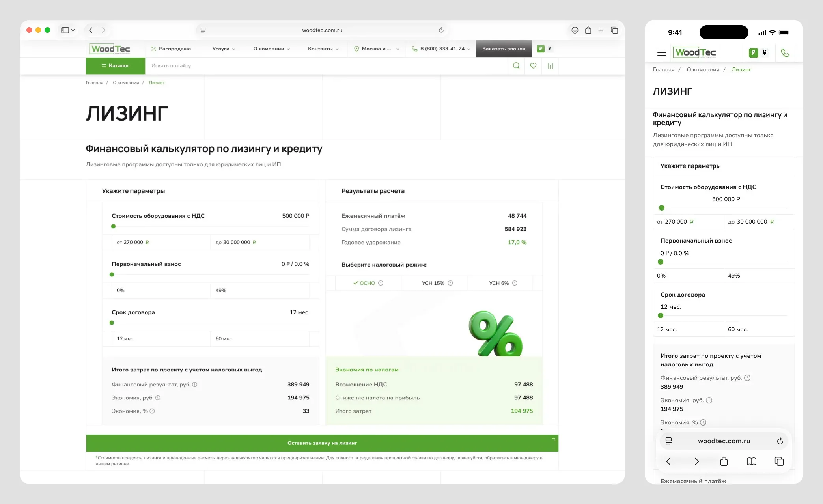Reload page in the desktop address bar
Screen dimensions: 823x504
click(441, 30)
